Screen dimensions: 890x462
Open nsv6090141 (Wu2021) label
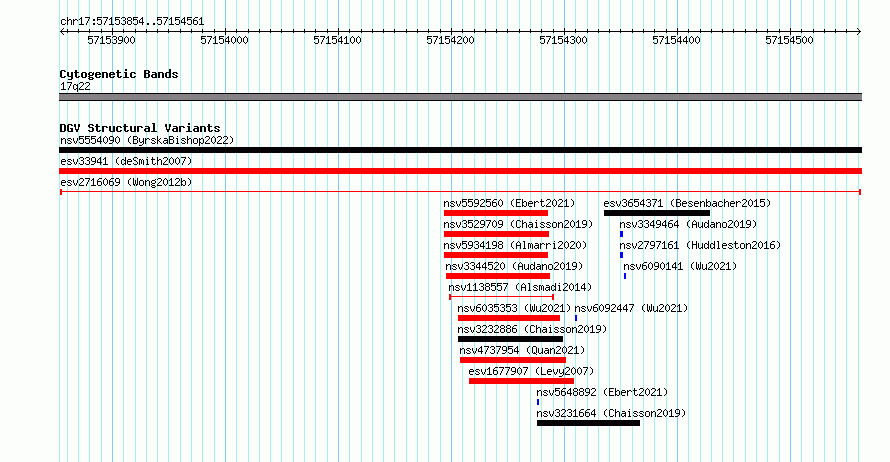(x=680, y=266)
